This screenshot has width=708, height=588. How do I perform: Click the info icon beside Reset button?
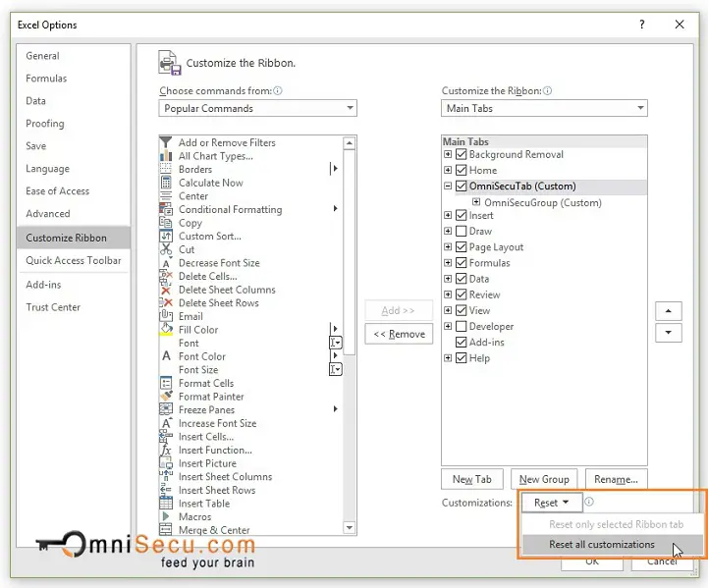pyautogui.click(x=589, y=502)
